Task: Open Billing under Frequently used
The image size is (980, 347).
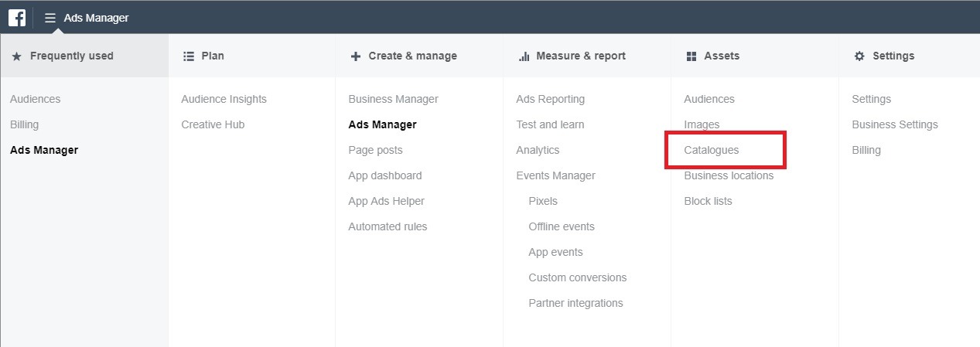Action: coord(25,124)
